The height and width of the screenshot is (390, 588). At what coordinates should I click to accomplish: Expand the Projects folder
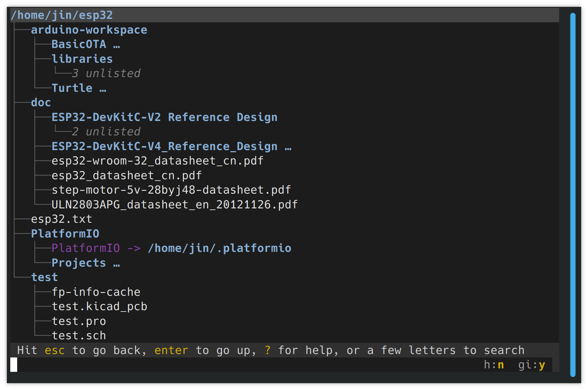point(86,263)
